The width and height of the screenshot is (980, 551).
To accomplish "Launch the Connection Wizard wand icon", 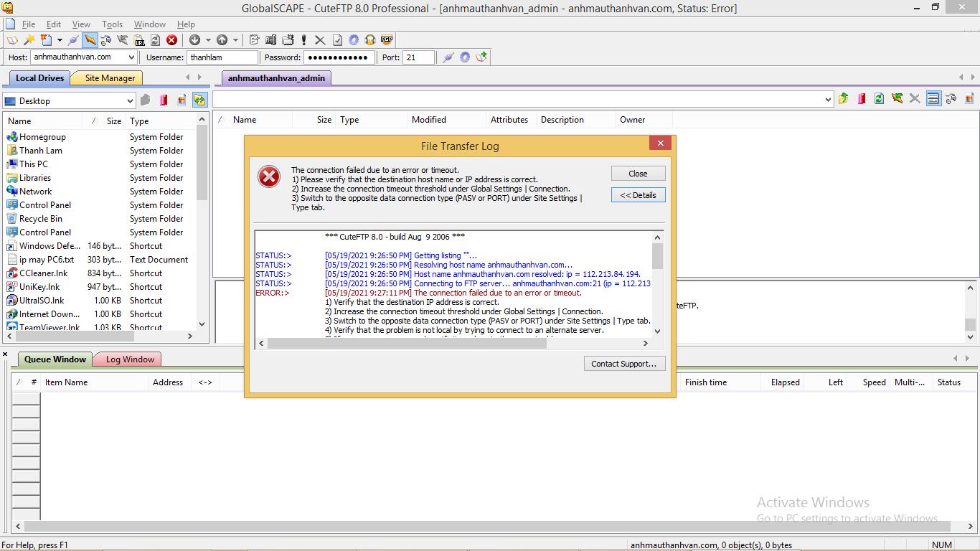I will pos(29,40).
